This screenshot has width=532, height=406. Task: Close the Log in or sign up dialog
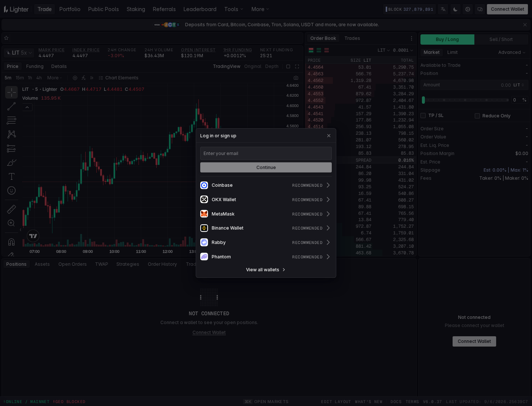pyautogui.click(x=329, y=136)
